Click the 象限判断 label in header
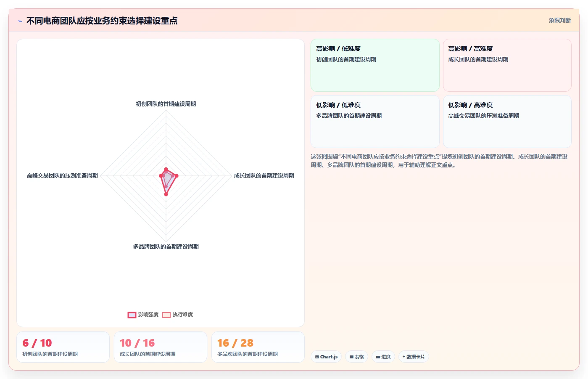 pos(559,20)
